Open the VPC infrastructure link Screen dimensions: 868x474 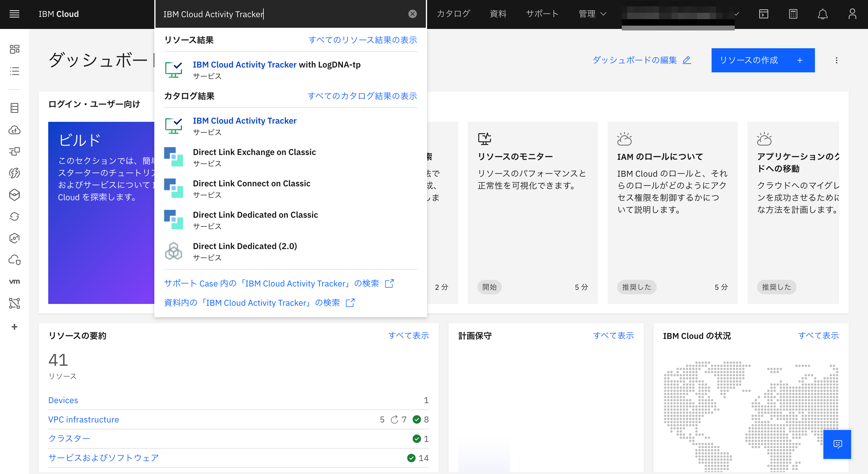(x=83, y=419)
